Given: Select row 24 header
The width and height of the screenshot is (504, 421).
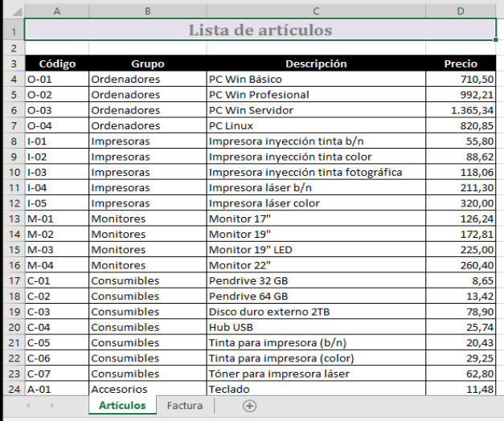Looking at the screenshot, I should click(x=14, y=389).
